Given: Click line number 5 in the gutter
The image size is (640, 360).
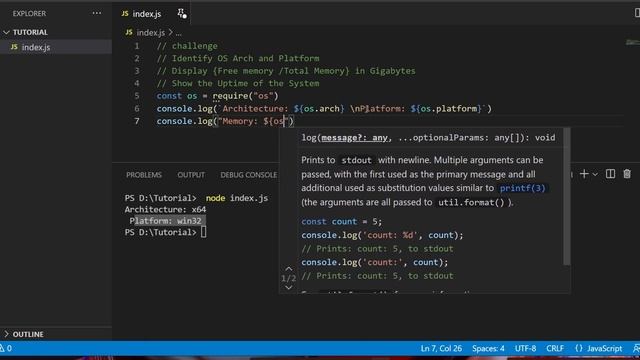Looking at the screenshot, I should click(137, 96).
